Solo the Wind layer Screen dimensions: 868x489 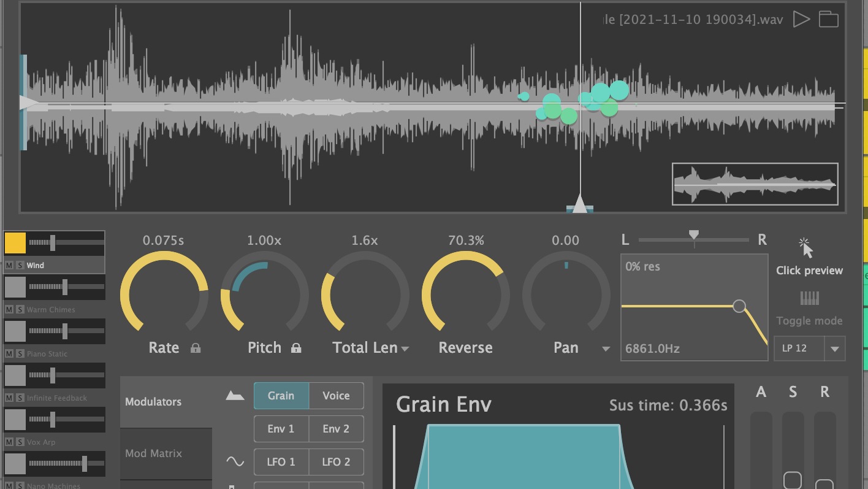pos(20,266)
